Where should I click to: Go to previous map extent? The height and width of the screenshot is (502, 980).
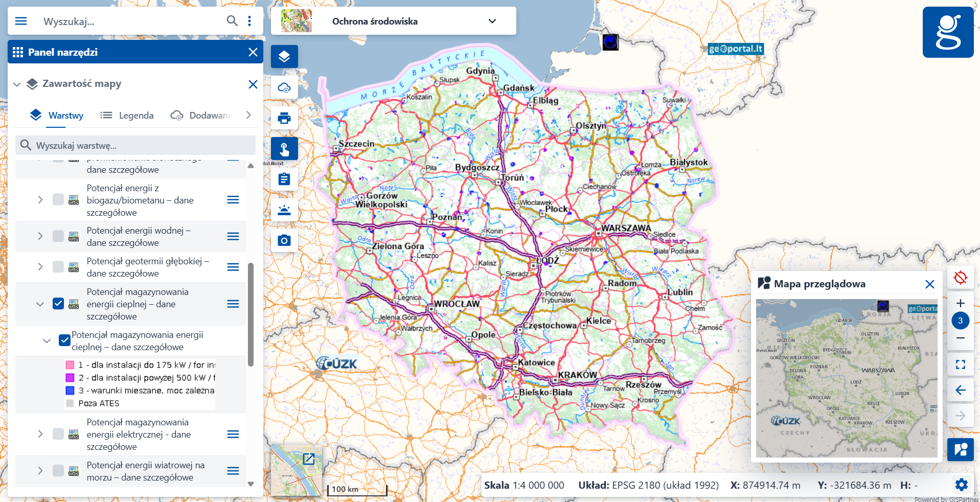point(961,390)
